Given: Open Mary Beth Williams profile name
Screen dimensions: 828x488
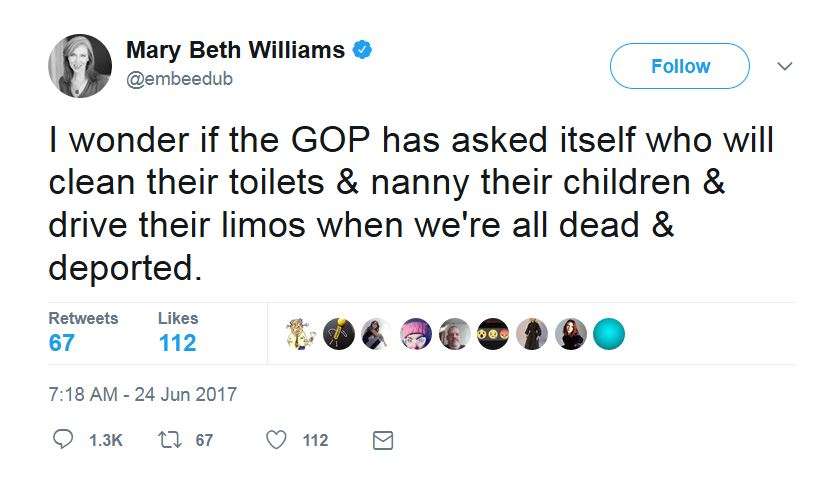Looking at the screenshot, I should tap(235, 50).
